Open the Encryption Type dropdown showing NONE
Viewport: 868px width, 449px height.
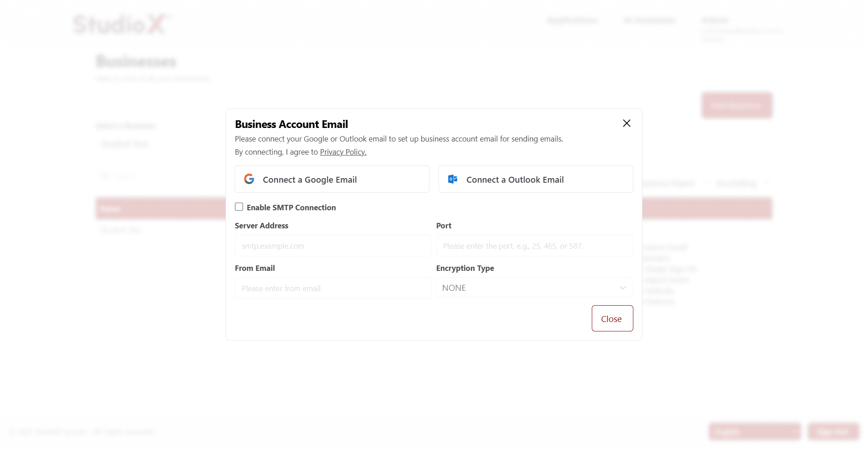pyautogui.click(x=534, y=288)
